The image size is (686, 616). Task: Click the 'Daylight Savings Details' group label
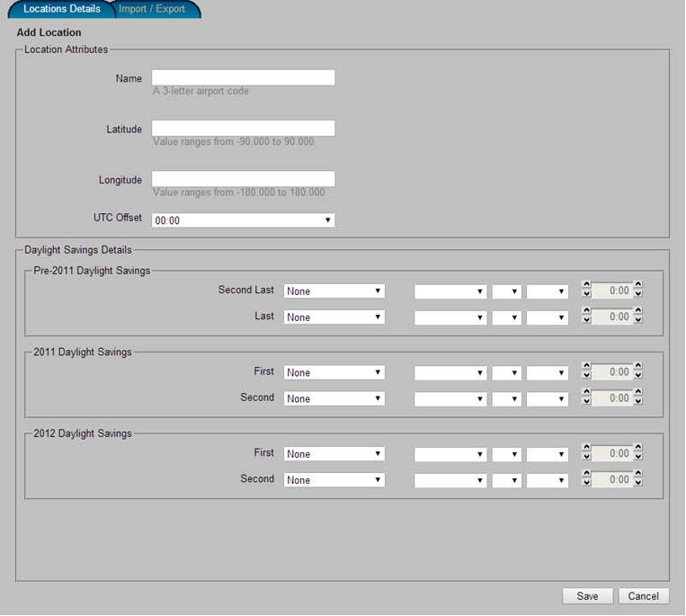coord(78,250)
